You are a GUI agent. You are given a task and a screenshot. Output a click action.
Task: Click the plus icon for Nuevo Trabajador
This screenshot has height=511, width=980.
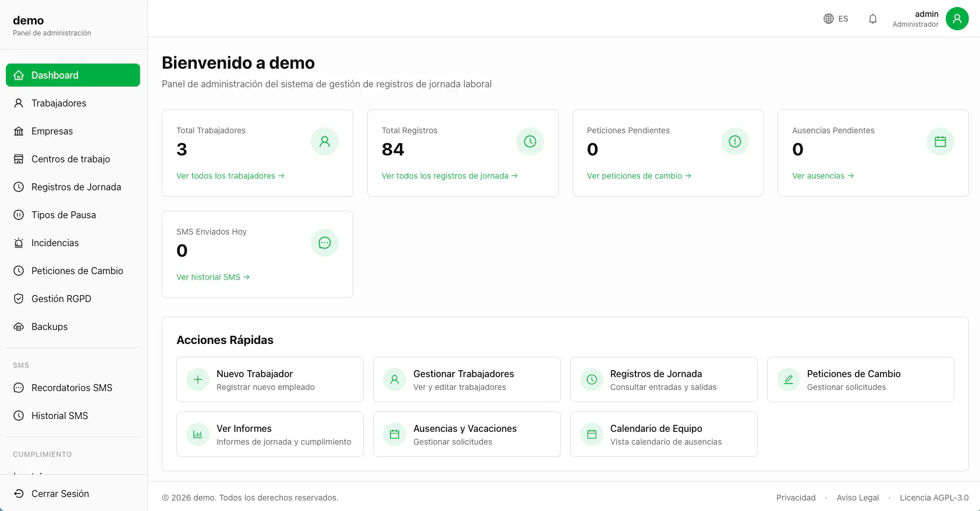click(198, 379)
